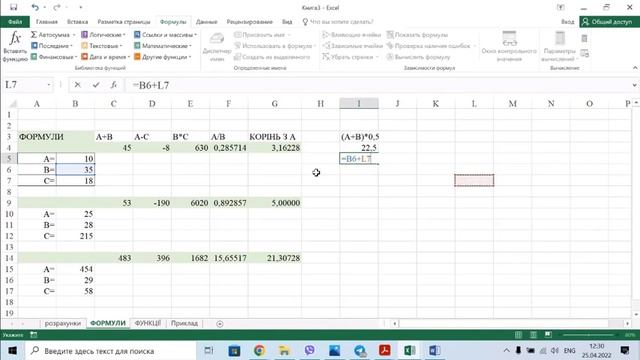Click the select-all corner of the grid
This screenshot has height=360, width=640.
coord(12,104)
